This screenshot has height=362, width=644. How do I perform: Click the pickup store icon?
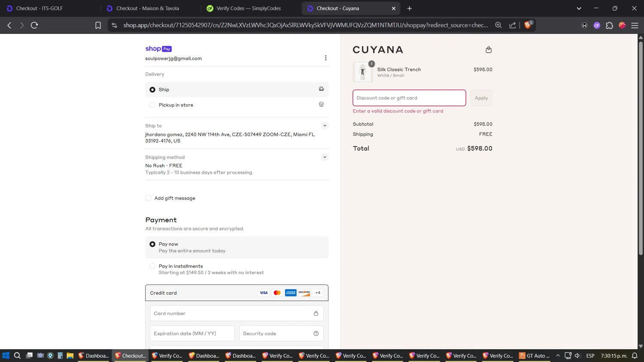(321, 104)
